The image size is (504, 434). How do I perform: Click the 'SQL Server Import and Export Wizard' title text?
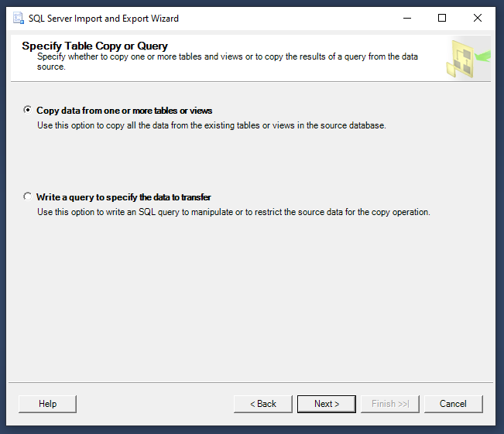click(x=104, y=19)
